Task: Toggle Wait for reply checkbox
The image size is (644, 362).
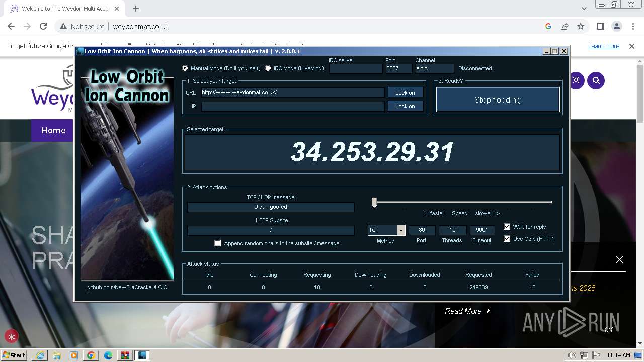Action: click(x=507, y=227)
